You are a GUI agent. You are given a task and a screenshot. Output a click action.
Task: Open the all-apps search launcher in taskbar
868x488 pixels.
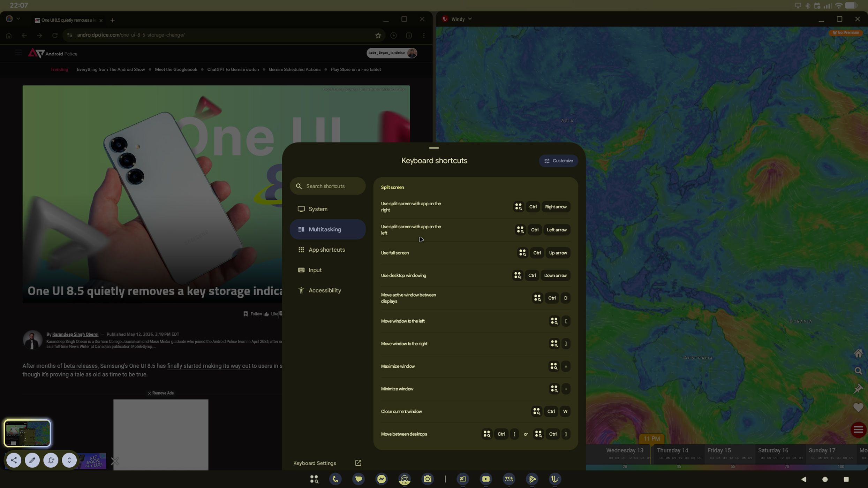pyautogui.click(x=314, y=479)
